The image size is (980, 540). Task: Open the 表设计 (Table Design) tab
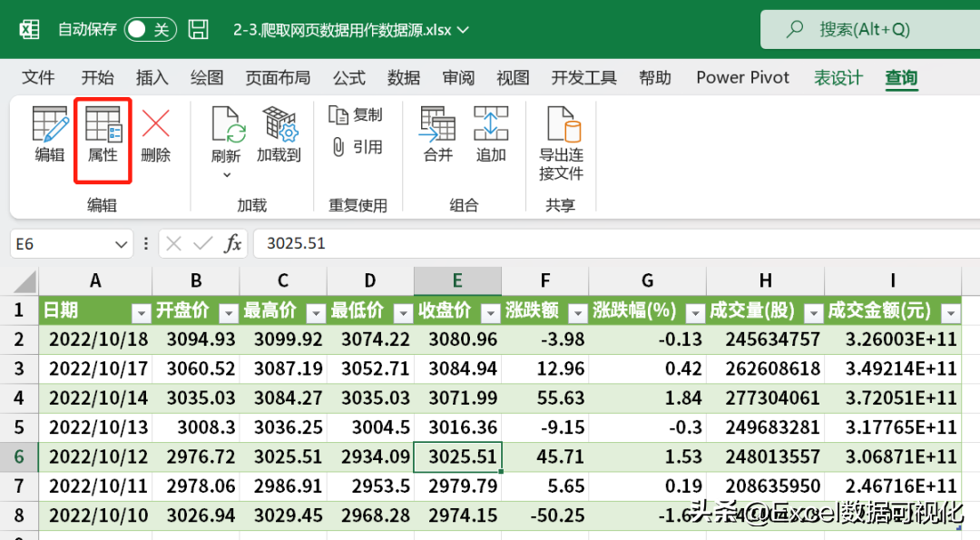point(838,78)
